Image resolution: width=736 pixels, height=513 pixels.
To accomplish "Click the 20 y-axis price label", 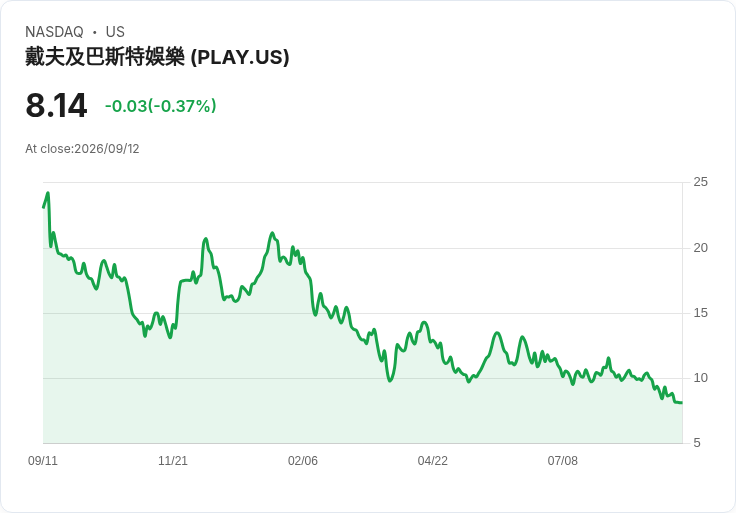I will (x=700, y=248).
